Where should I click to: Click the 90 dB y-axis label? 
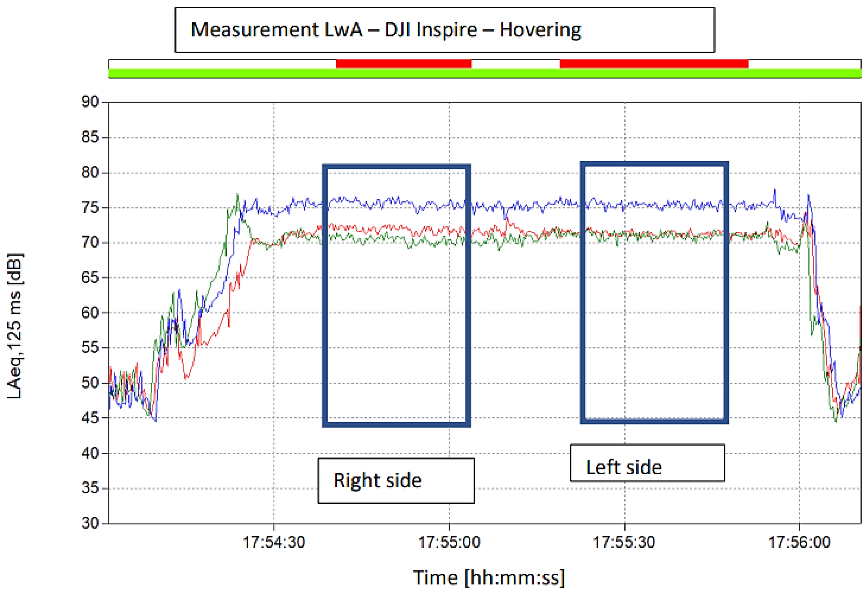tap(90, 102)
